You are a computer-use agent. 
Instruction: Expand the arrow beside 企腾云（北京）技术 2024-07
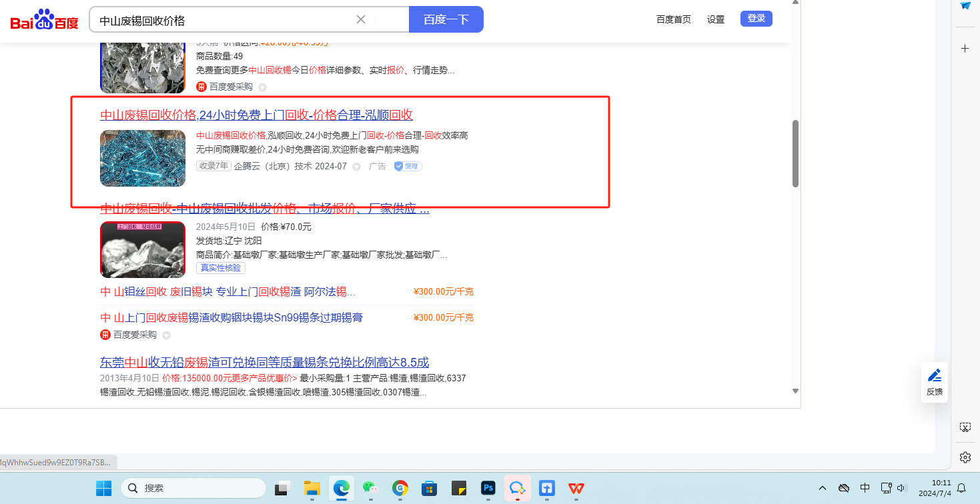pyautogui.click(x=357, y=167)
